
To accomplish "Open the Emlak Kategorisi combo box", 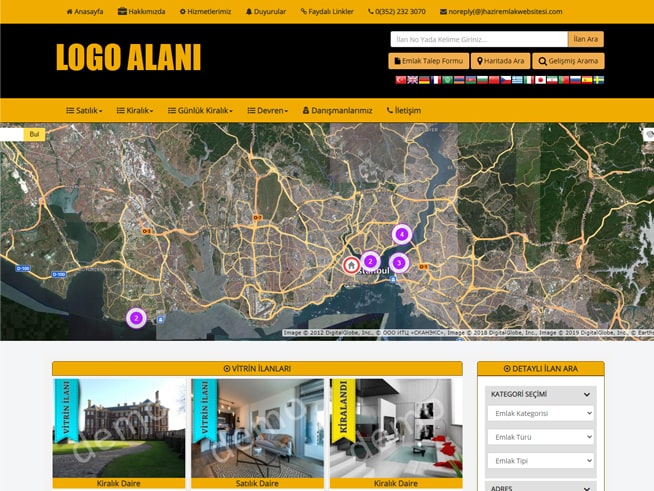I will [x=541, y=413].
